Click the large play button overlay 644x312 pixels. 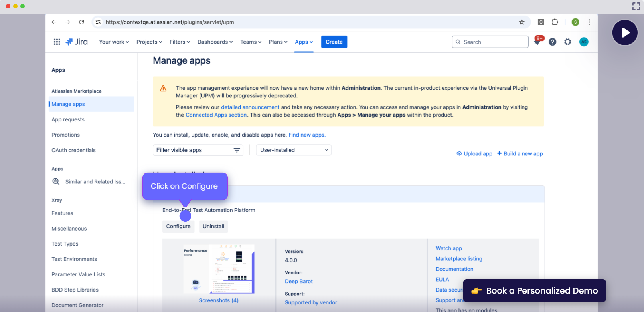(x=625, y=33)
